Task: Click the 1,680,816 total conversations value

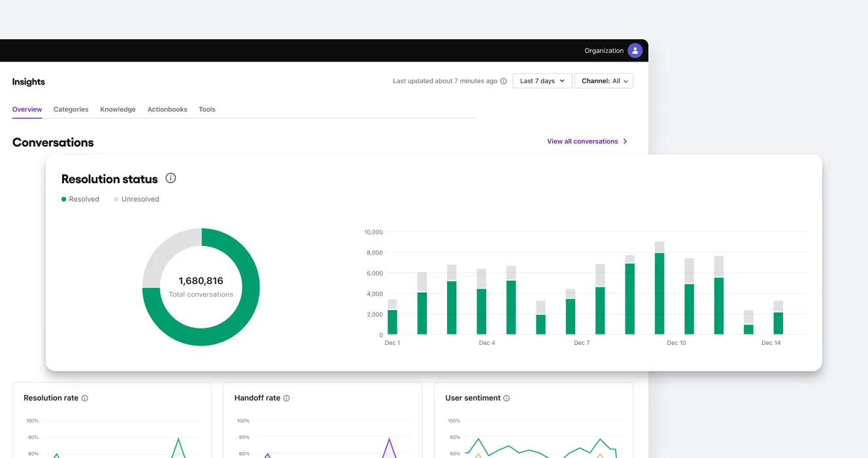Action: coord(201,281)
